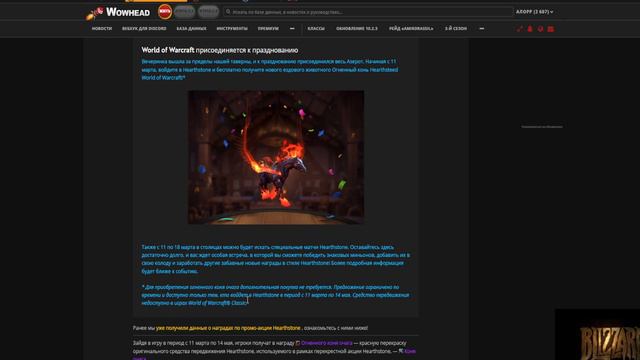The height and width of the screenshot is (360, 640).
Task: Click the Blizzard logo video overlay
Action: (598, 335)
